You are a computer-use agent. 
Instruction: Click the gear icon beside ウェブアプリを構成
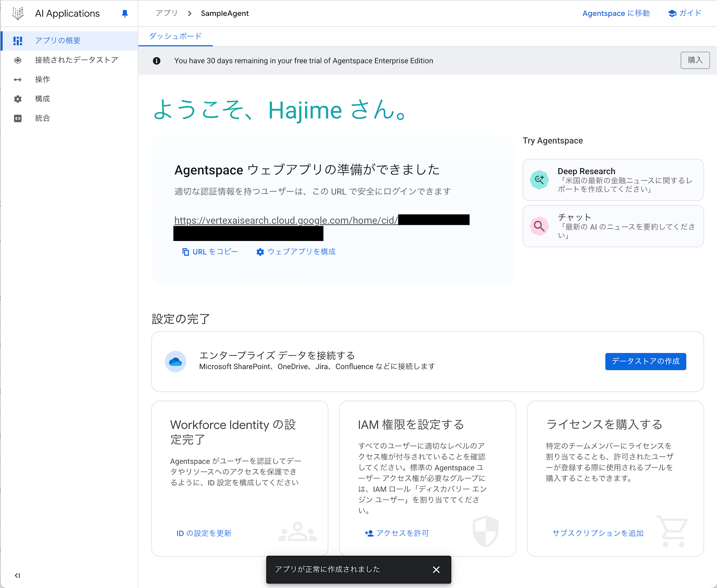click(260, 252)
